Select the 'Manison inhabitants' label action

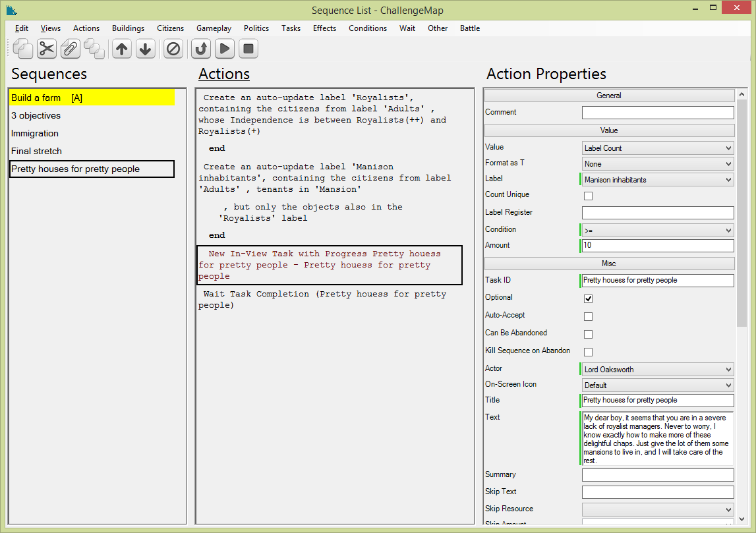click(x=330, y=178)
